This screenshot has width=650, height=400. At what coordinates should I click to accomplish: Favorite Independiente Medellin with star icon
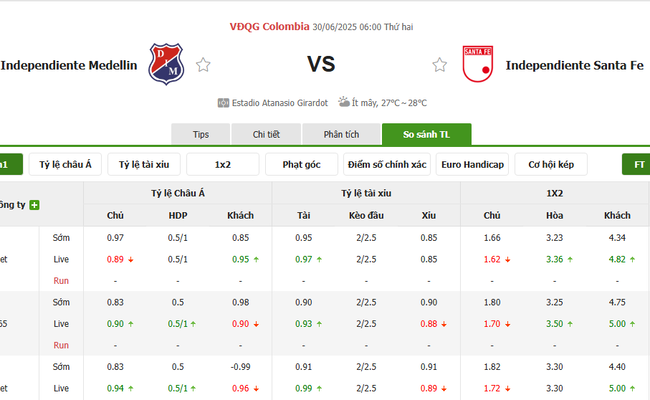[x=203, y=65]
